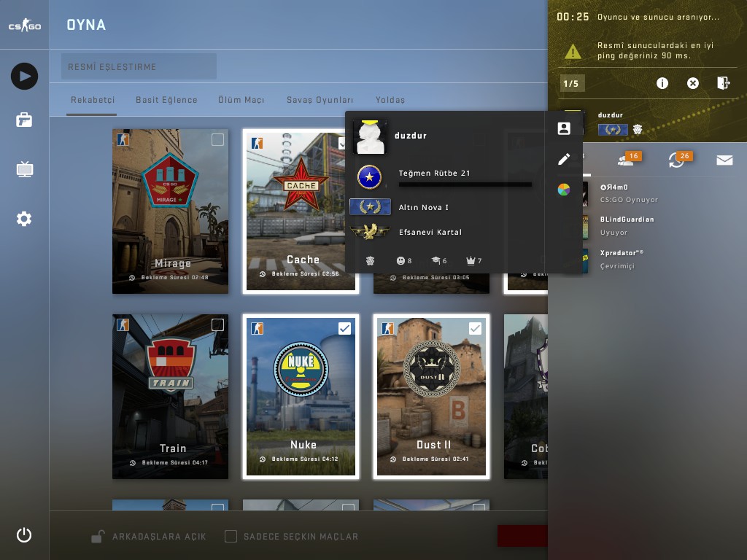747x560 pixels.
Task: Select friend Xpredator in friends list
Action: click(x=659, y=259)
